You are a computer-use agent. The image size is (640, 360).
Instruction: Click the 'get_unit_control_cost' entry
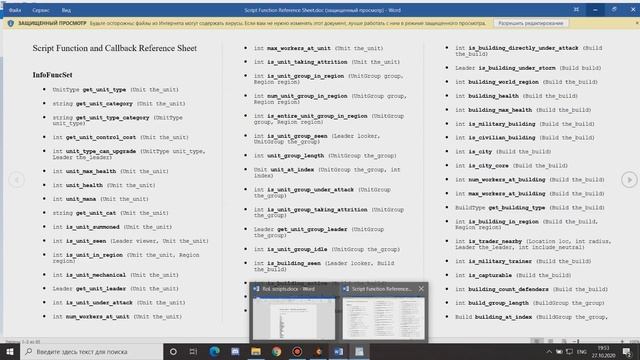[x=120, y=137]
